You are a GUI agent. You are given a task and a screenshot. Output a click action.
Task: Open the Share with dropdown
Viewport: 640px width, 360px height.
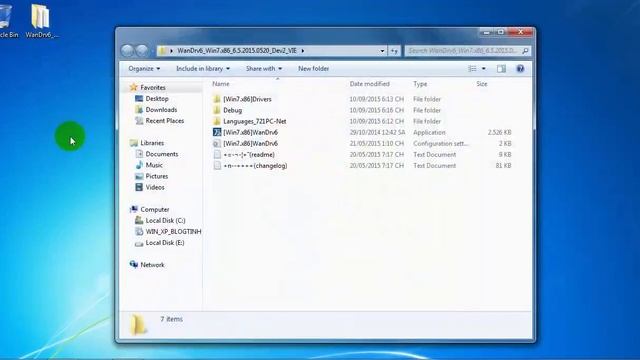coord(264,69)
